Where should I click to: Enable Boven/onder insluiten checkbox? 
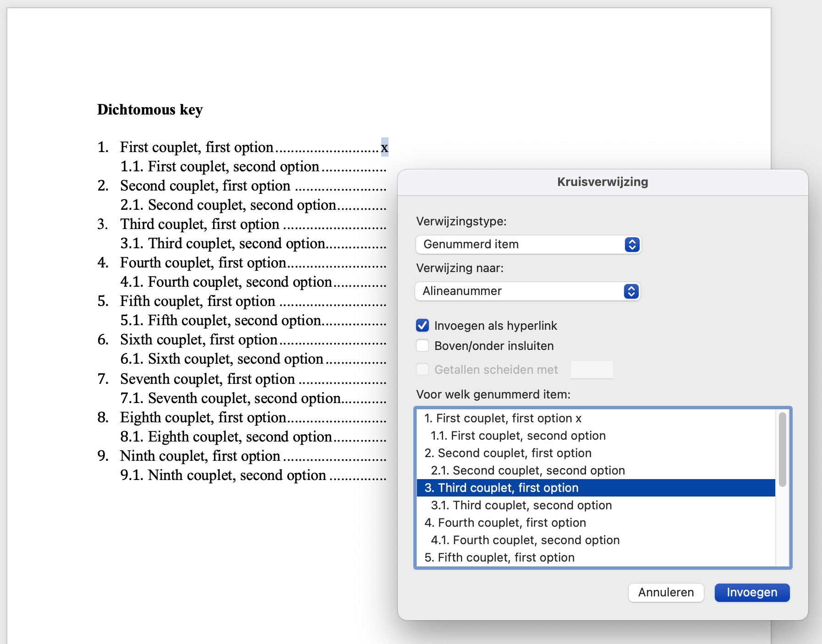[422, 346]
